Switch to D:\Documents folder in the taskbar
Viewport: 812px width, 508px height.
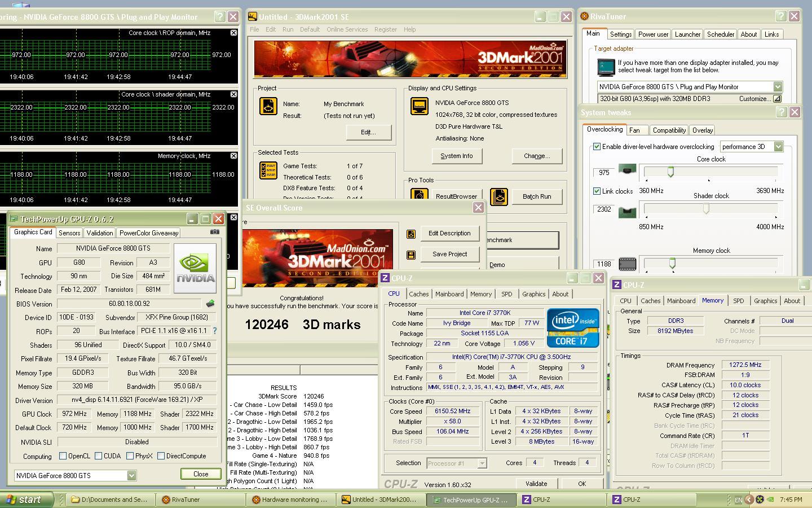point(109,500)
